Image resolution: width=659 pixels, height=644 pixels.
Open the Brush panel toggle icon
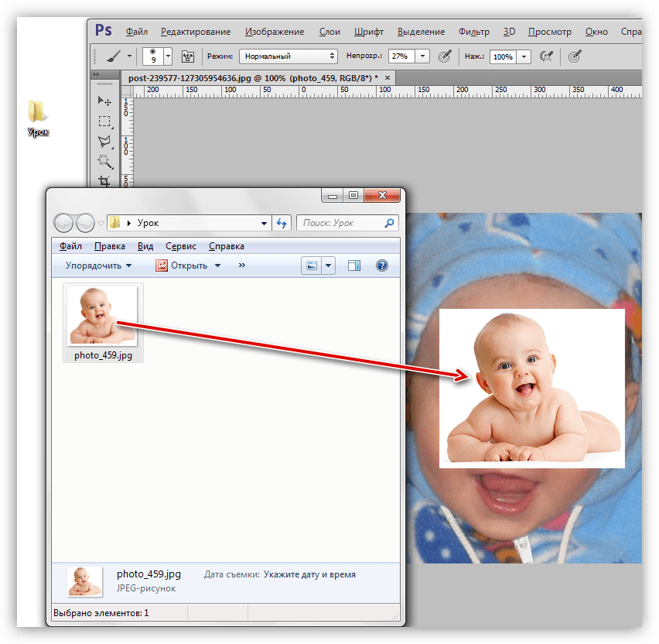(187, 57)
